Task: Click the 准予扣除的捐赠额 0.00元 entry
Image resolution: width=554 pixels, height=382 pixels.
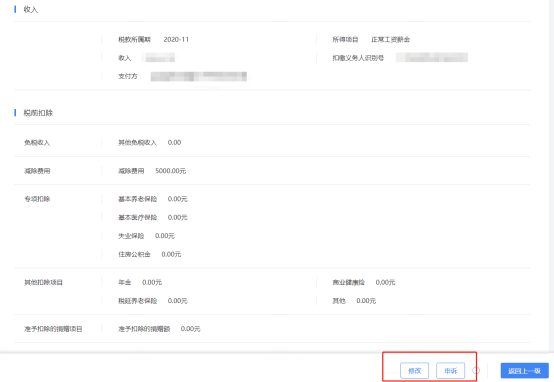Action: 159,329
